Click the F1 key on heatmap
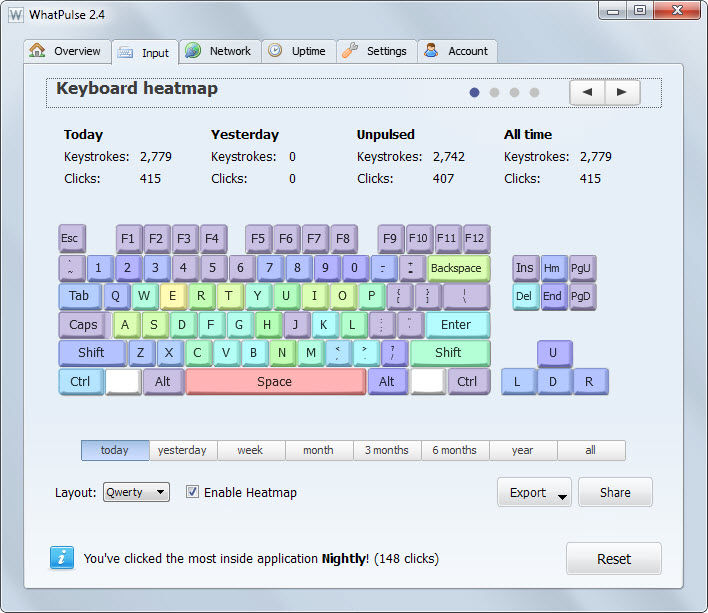 [129, 238]
